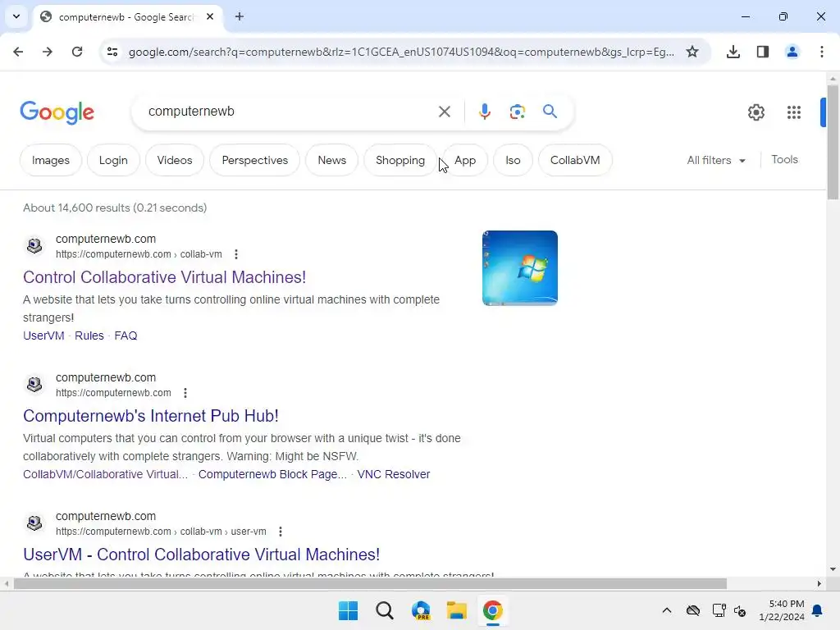Launch Edge PRE from the taskbar
840x630 pixels.
click(421, 610)
